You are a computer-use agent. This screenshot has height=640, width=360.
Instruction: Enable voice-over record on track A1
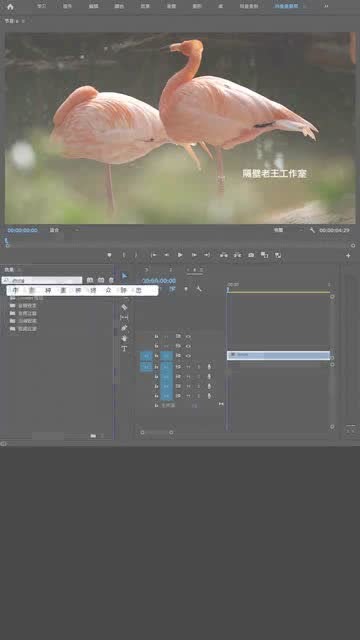click(209, 367)
